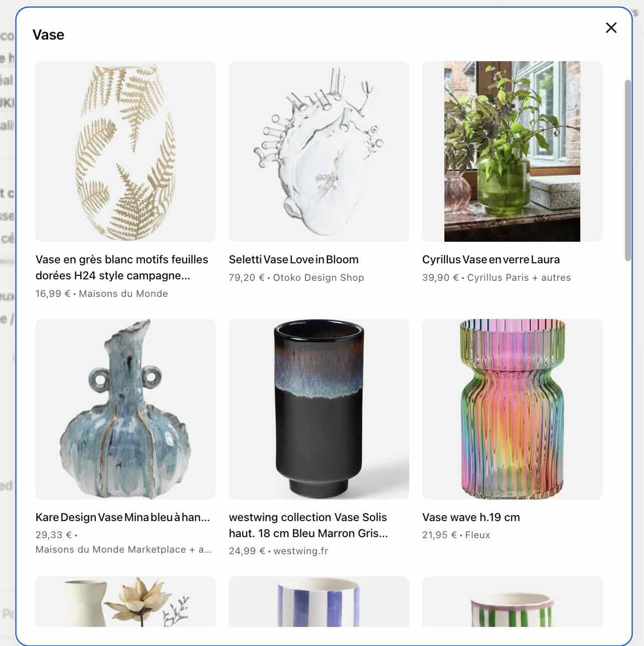644x646 pixels.
Task: Click the 79,20 € Otoko Design Shop price line
Action: pyautogui.click(x=296, y=277)
